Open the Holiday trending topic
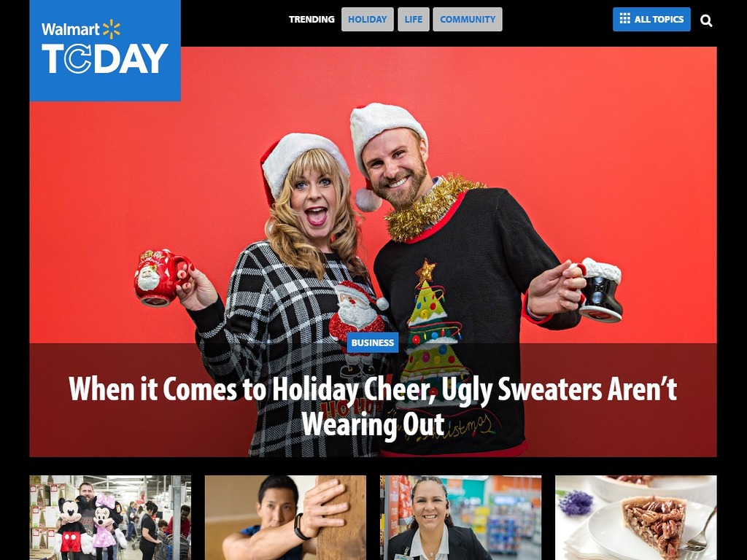747x560 pixels. click(x=368, y=20)
